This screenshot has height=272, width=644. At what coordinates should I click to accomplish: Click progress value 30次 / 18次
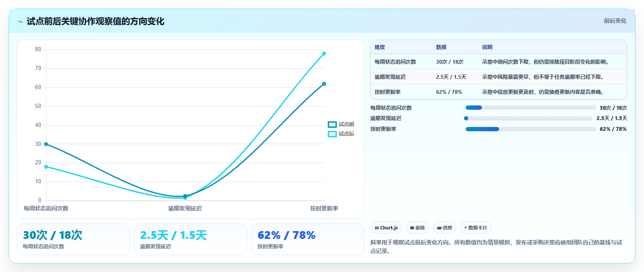613,108
